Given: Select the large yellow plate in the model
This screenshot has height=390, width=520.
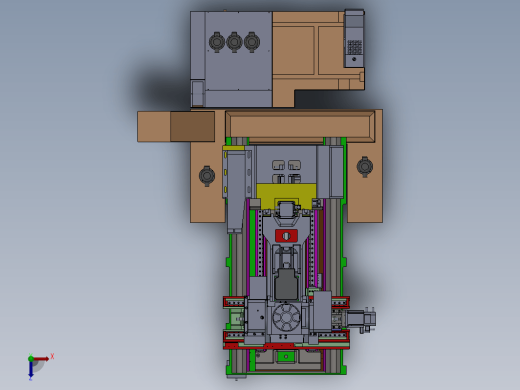Looking at the screenshot, I should 286,196.
